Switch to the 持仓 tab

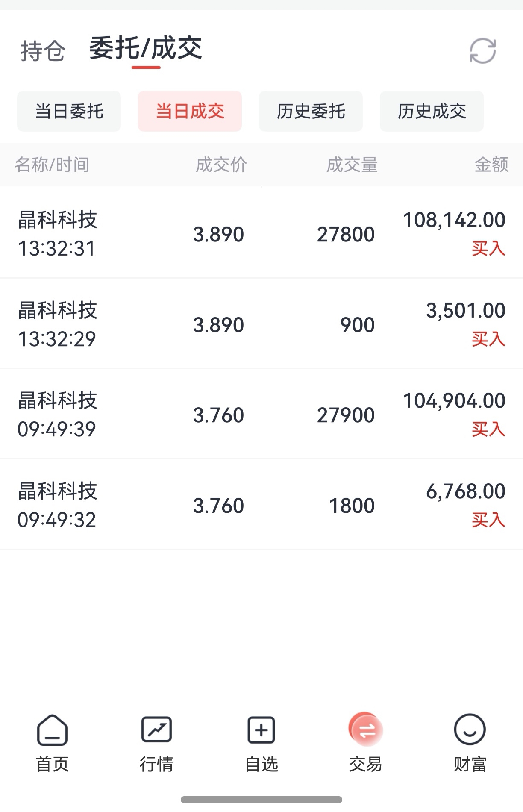43,51
